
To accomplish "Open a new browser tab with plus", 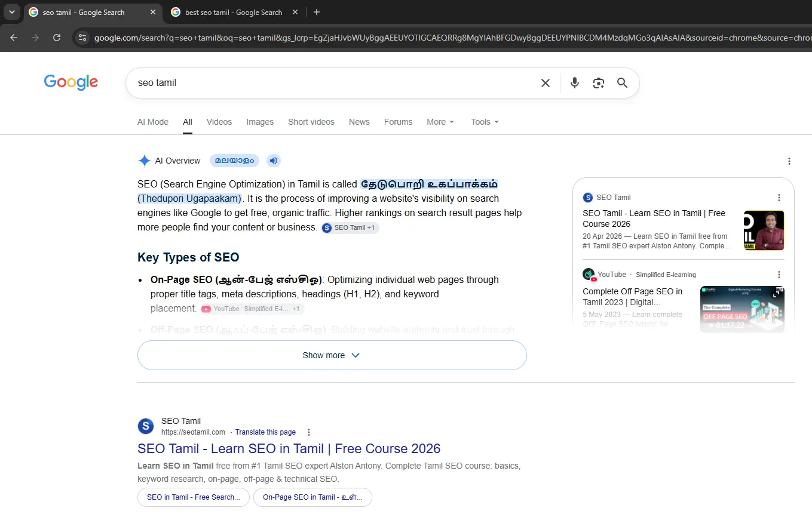I will click(x=317, y=12).
